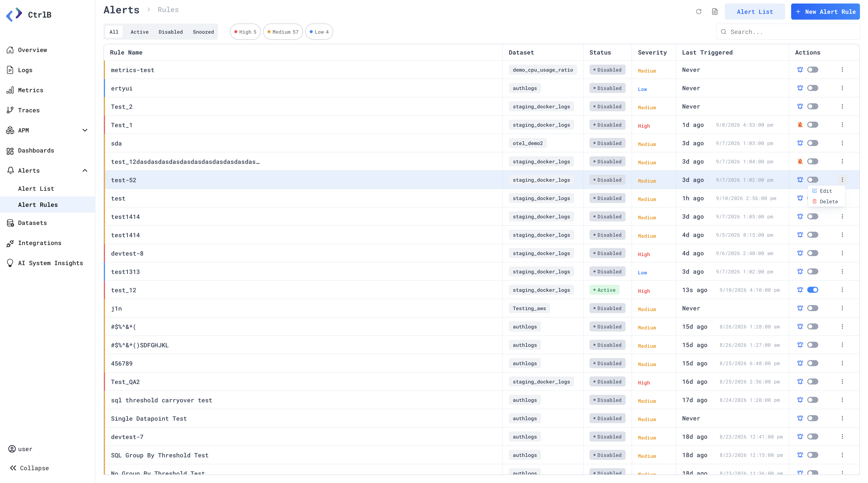Select Edit in the test-52 actions menu

[826, 191]
